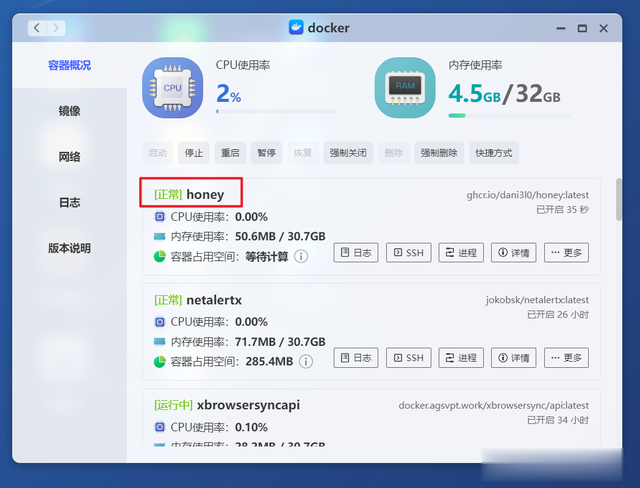
Task: Show 详情 of netalertx container
Action: point(513,358)
